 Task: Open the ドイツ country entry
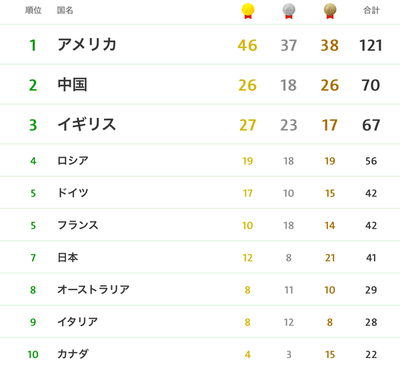(200, 193)
